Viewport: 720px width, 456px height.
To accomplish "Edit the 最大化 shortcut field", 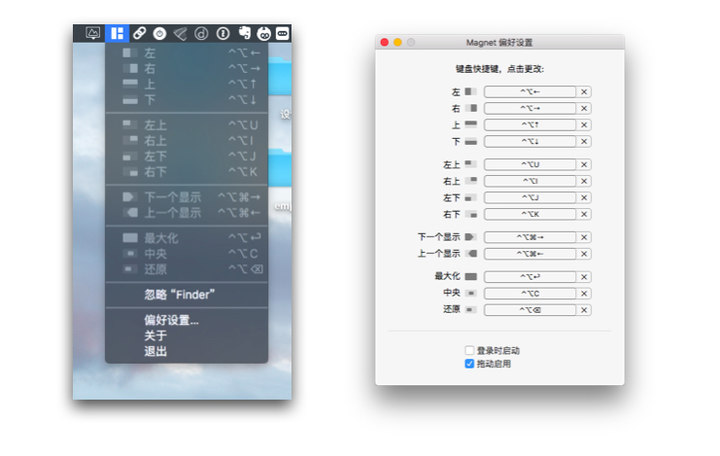I will pyautogui.click(x=530, y=277).
